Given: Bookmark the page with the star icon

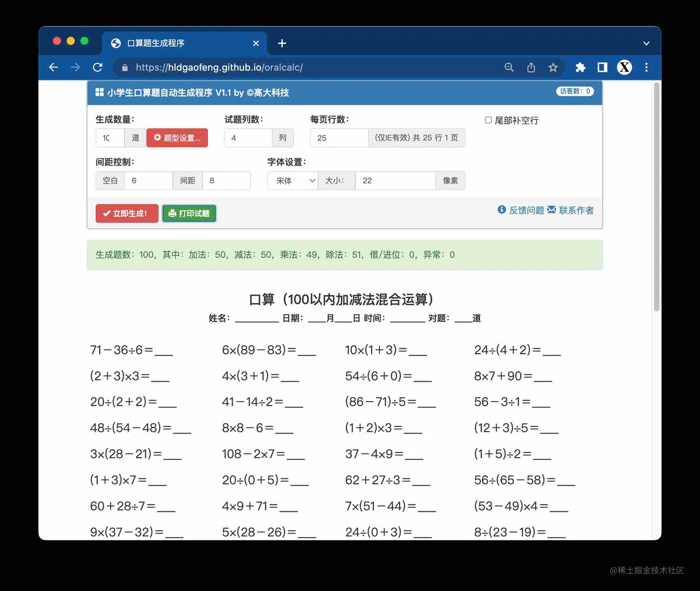Looking at the screenshot, I should pos(553,67).
